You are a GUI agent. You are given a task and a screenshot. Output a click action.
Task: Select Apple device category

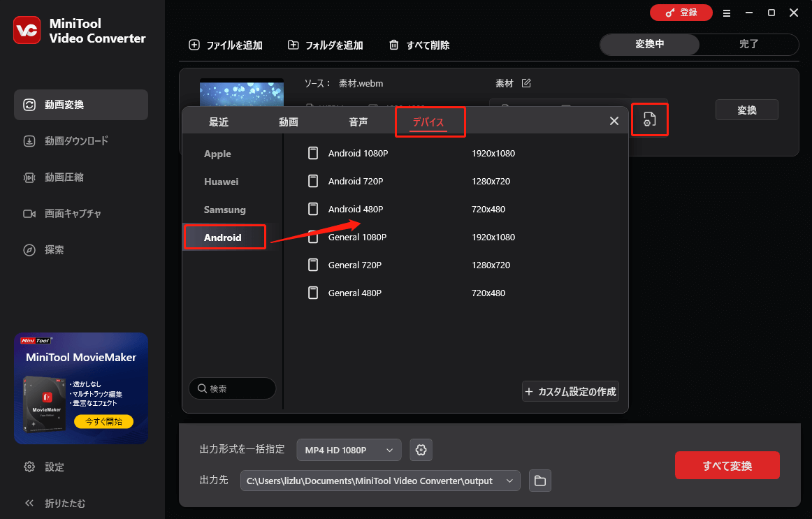coord(217,154)
